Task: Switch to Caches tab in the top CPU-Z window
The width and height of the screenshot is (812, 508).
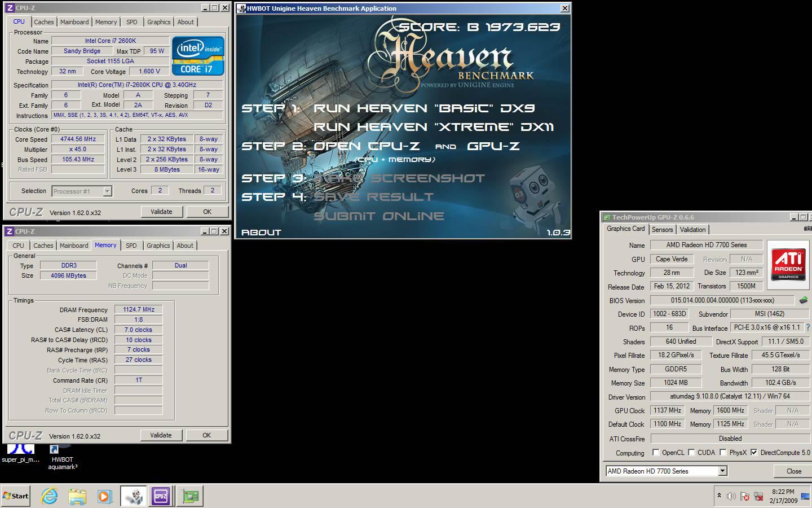Action: point(44,22)
